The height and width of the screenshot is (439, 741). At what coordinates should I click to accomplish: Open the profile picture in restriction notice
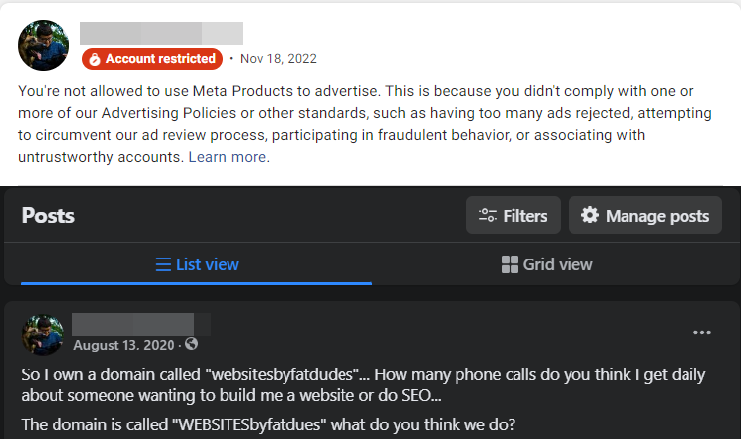(43, 45)
